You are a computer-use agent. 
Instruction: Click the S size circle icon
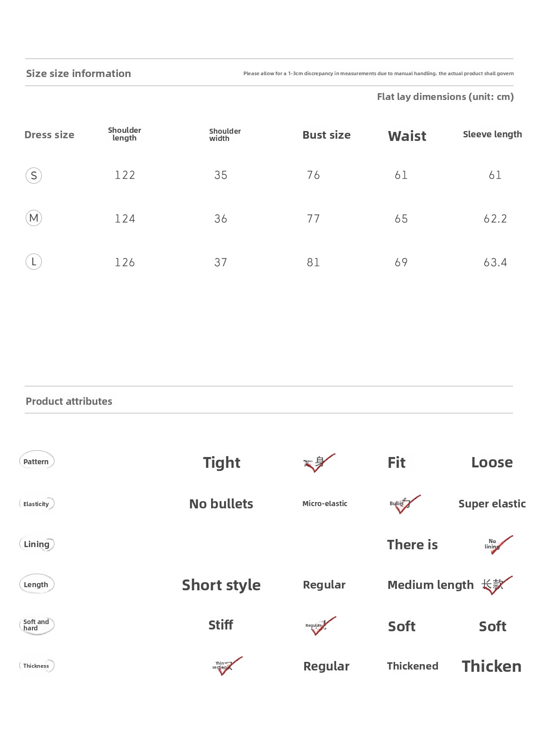point(34,175)
